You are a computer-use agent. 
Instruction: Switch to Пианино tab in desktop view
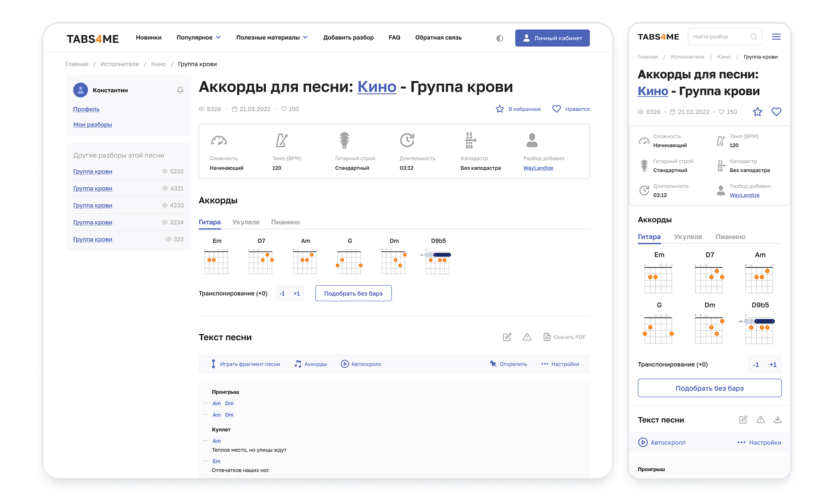(285, 222)
